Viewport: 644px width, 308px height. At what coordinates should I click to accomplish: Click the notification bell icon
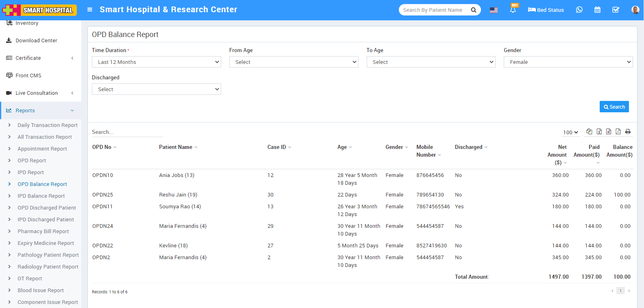[513, 10]
